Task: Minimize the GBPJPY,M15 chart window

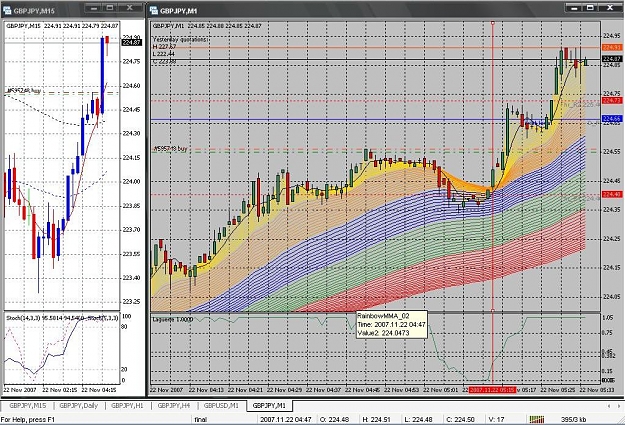Action: click(x=94, y=8)
